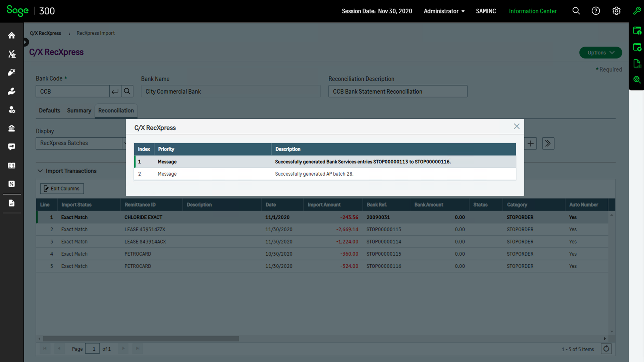Click the Edit Columns button

tap(62, 188)
